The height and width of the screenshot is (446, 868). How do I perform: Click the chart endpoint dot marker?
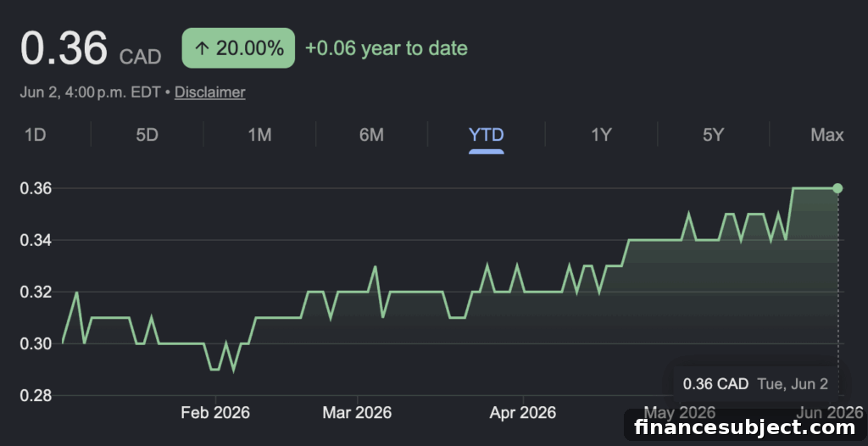[x=837, y=188]
